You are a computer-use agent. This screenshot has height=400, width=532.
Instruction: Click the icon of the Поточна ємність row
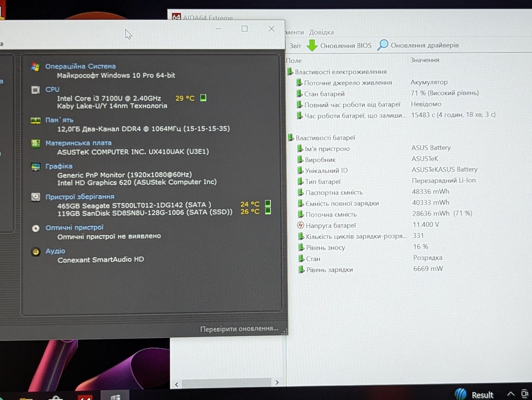click(301, 214)
